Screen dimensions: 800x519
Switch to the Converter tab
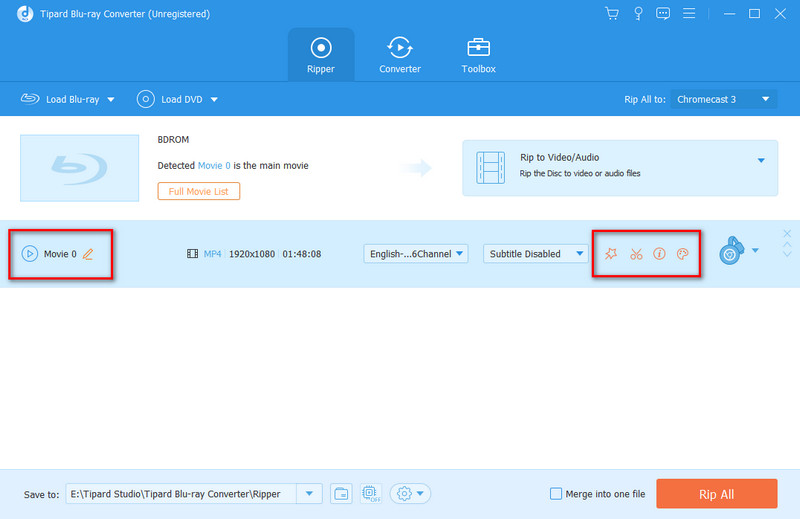399,55
